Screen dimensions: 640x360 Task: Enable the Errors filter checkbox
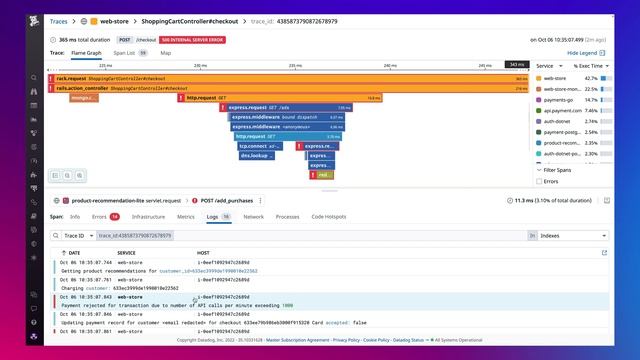click(x=539, y=181)
